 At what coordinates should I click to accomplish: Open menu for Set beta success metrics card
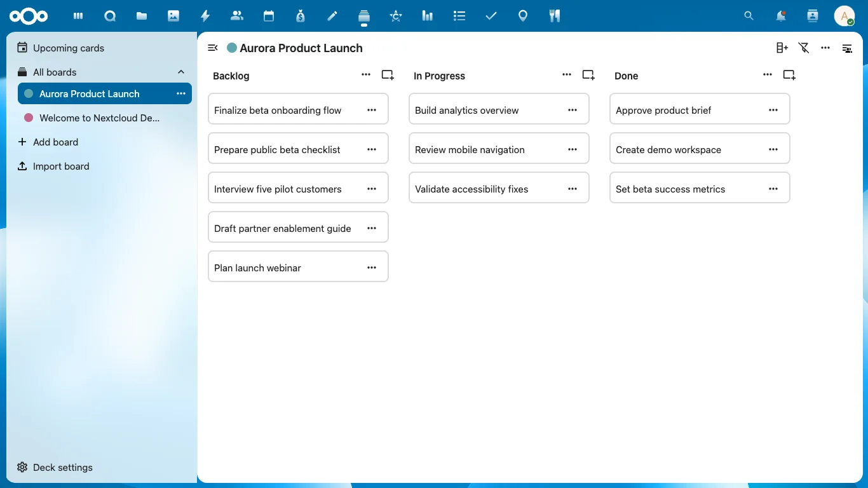click(x=773, y=189)
